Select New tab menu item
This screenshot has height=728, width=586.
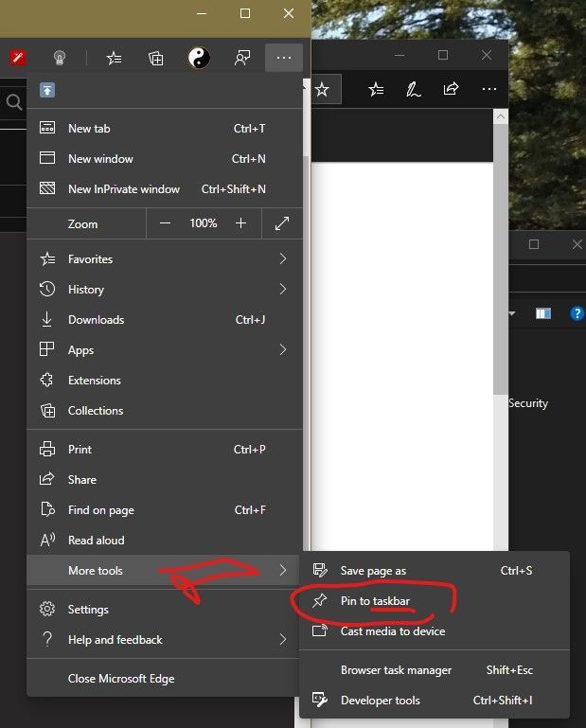coord(165,129)
